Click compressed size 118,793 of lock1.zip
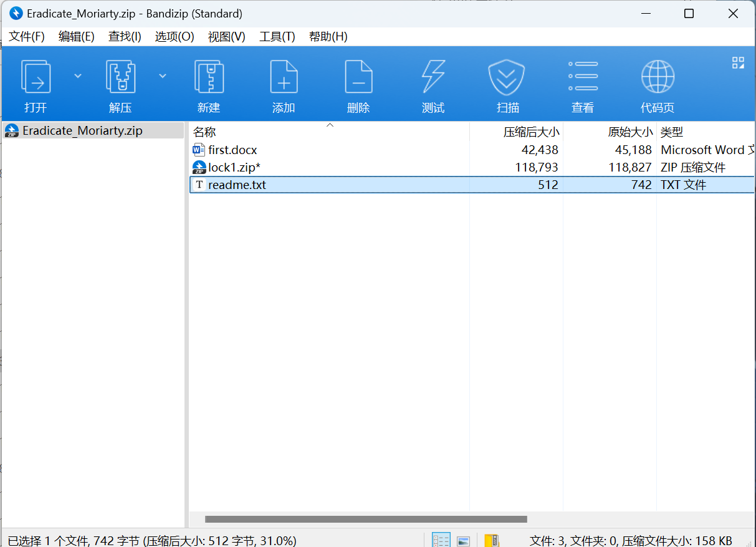Image resolution: width=756 pixels, height=547 pixels. coord(537,167)
